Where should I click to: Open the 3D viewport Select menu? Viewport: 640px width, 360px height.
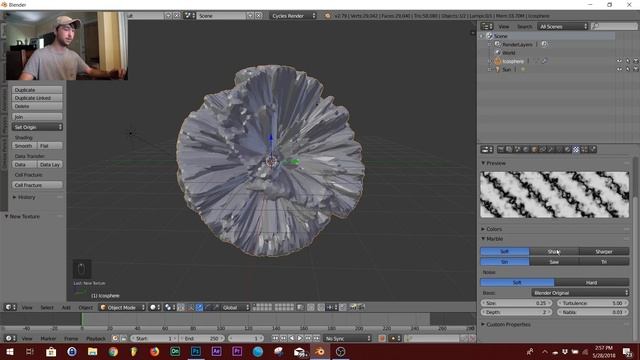click(47, 307)
